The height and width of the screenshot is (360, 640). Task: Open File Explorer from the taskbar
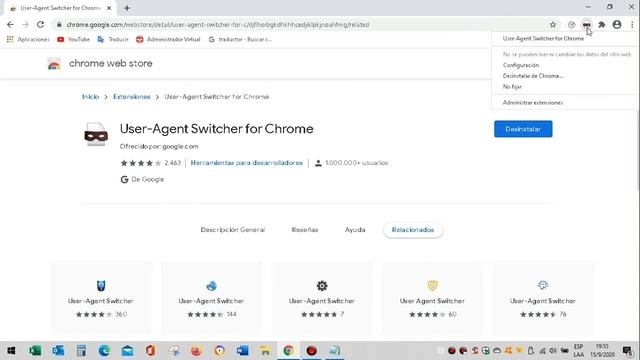pyautogui.click(x=265, y=351)
